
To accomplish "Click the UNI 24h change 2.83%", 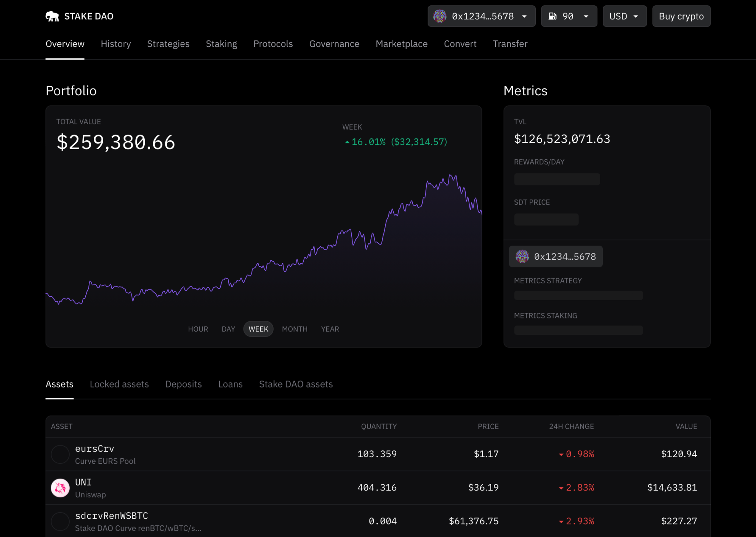I will click(x=577, y=487).
